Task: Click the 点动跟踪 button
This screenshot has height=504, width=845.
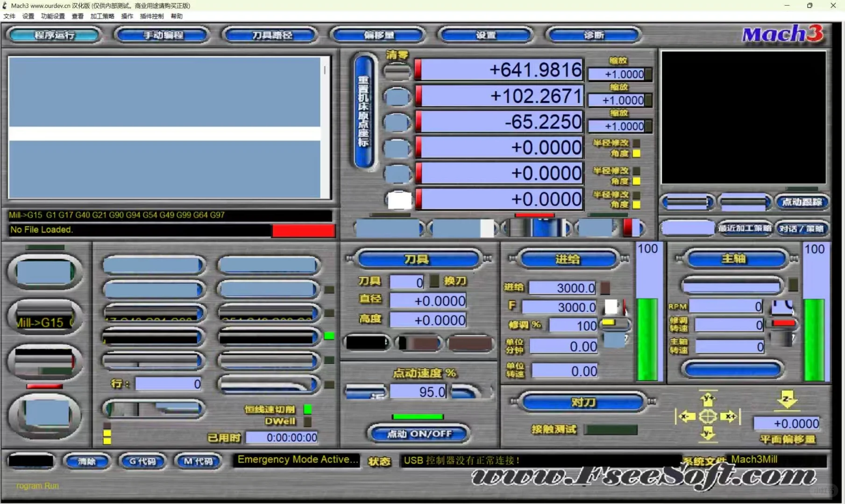Action: point(802,202)
